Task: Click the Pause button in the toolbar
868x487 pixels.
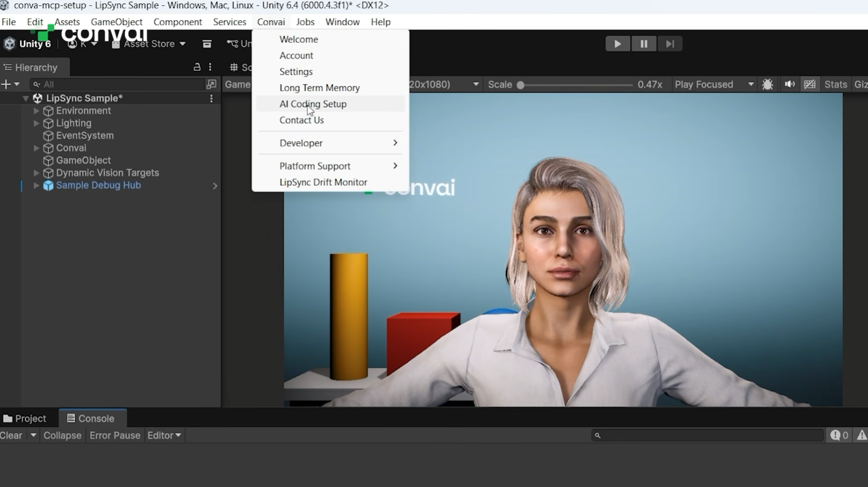Action: pos(644,44)
